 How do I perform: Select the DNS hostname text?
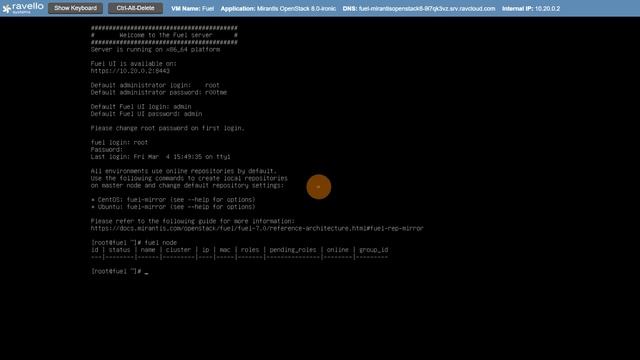419,9
